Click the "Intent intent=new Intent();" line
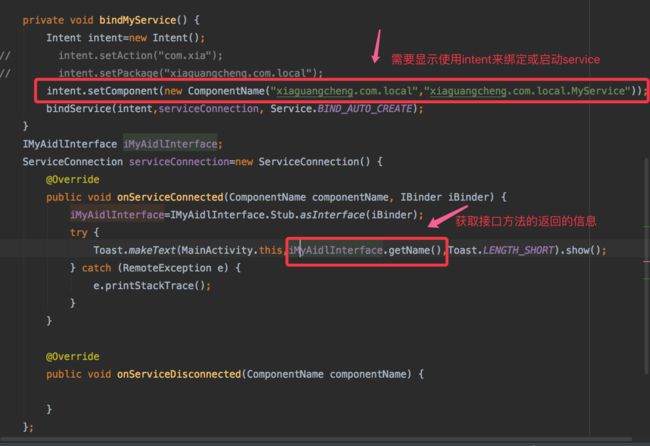This screenshot has width=650, height=446. coord(126,38)
